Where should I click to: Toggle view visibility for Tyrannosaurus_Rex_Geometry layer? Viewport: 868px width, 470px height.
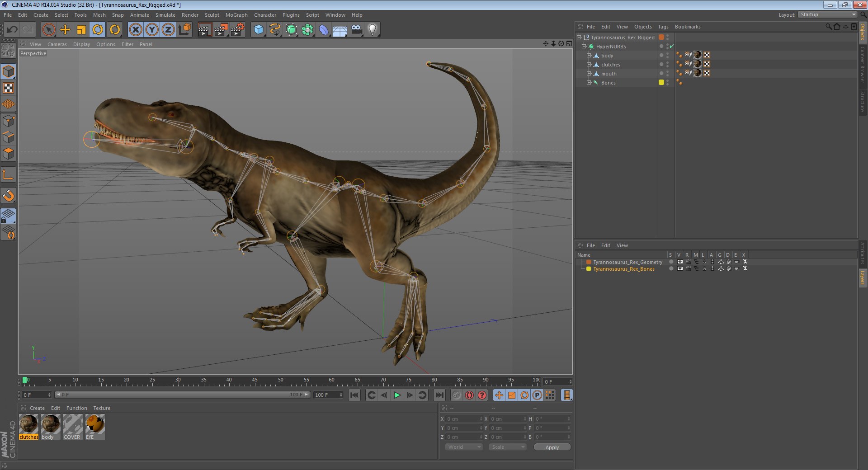679,262
